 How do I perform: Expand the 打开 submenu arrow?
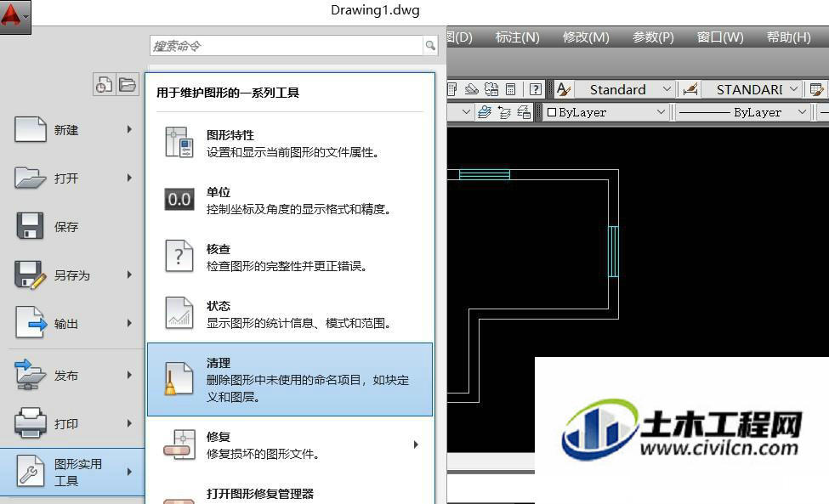coord(129,178)
